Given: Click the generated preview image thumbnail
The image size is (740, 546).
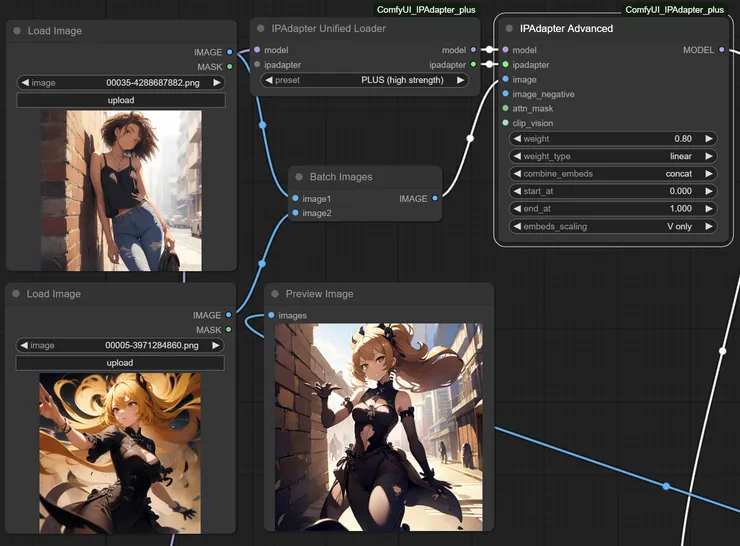Looking at the screenshot, I should coord(379,427).
